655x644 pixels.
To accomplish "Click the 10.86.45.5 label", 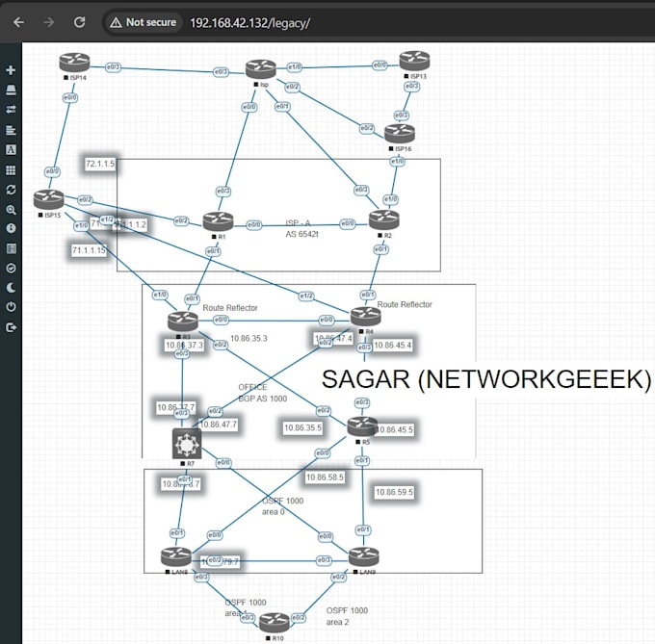I will pos(394,429).
